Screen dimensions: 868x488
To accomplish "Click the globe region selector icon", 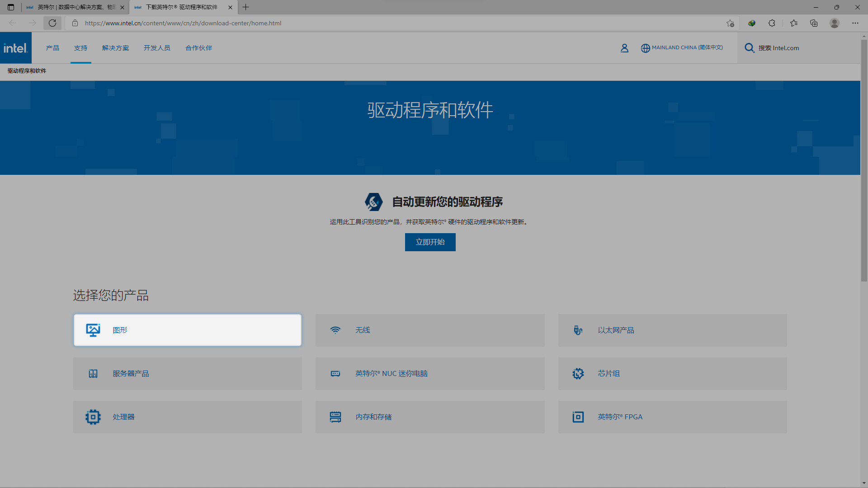I will tap(645, 48).
